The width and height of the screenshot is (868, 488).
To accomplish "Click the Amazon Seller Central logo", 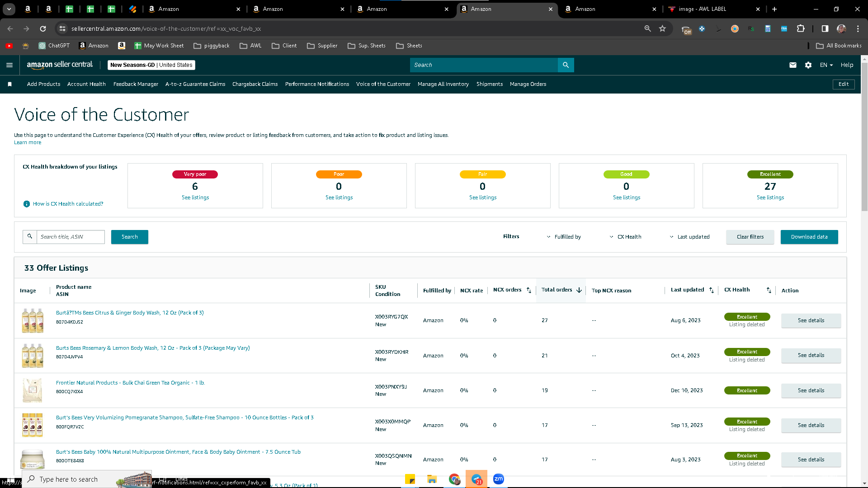I will pyautogui.click(x=60, y=65).
